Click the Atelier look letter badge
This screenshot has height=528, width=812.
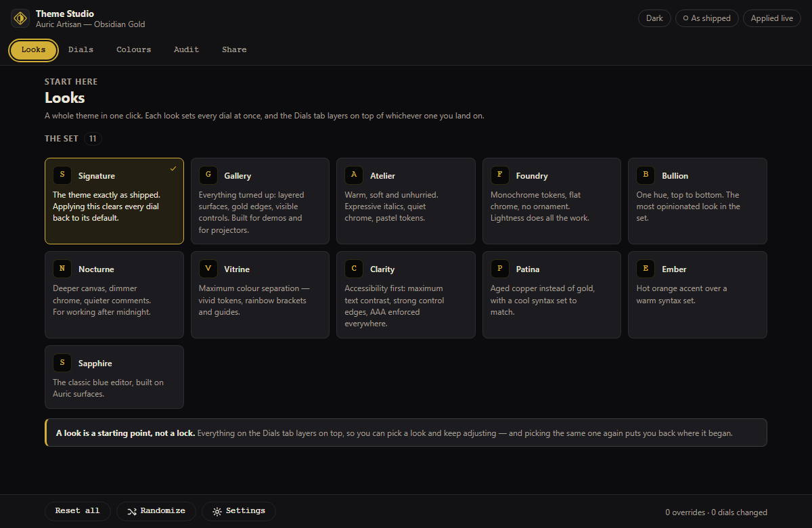(x=354, y=175)
